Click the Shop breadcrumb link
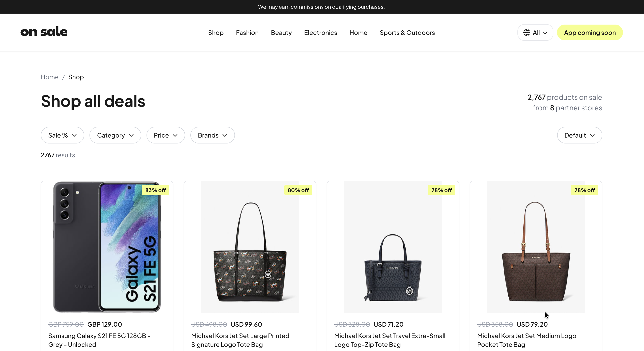This screenshot has width=644, height=351. coord(76,77)
